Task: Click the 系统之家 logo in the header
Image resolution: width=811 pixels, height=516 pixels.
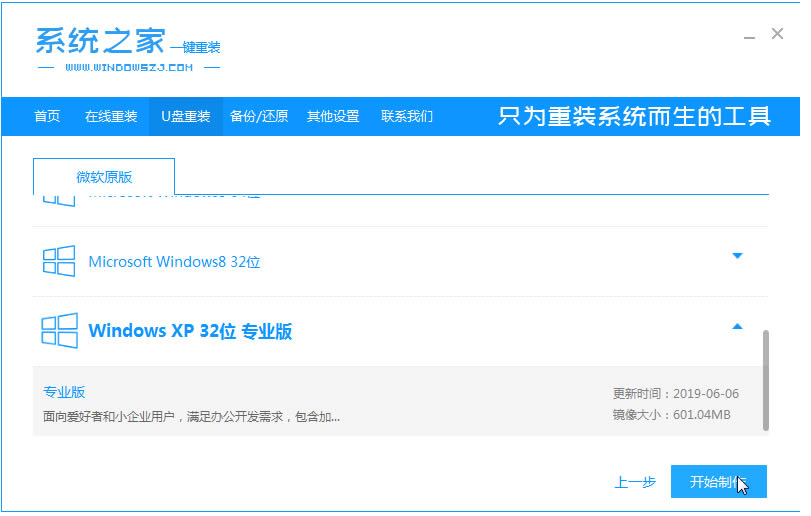Action: [x=128, y=50]
